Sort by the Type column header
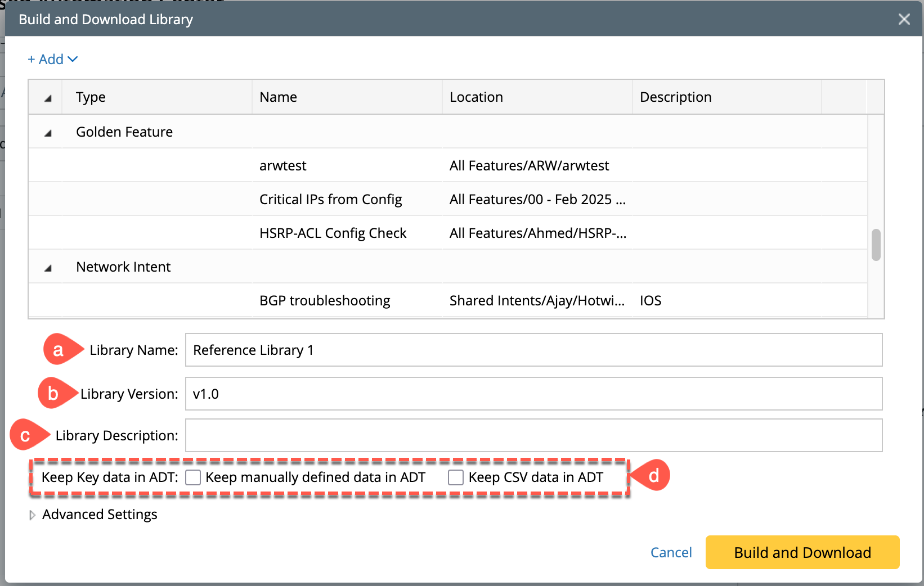Viewport: 924px width, 586px height. pos(91,97)
